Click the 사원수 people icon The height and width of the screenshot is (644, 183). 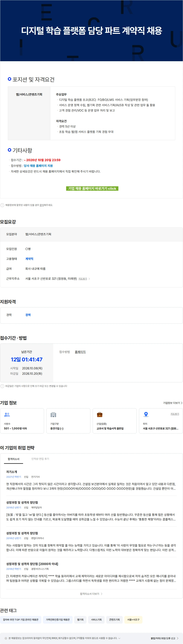7,415
